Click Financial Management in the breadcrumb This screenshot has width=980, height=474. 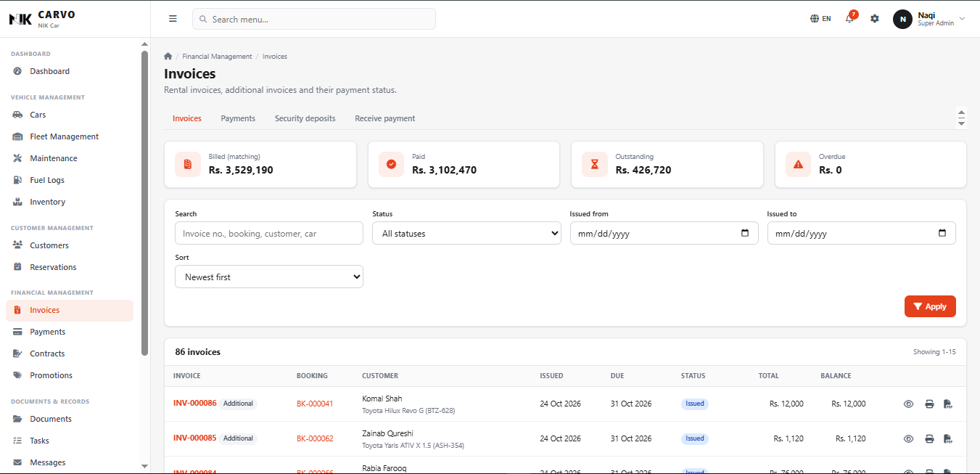(x=217, y=57)
